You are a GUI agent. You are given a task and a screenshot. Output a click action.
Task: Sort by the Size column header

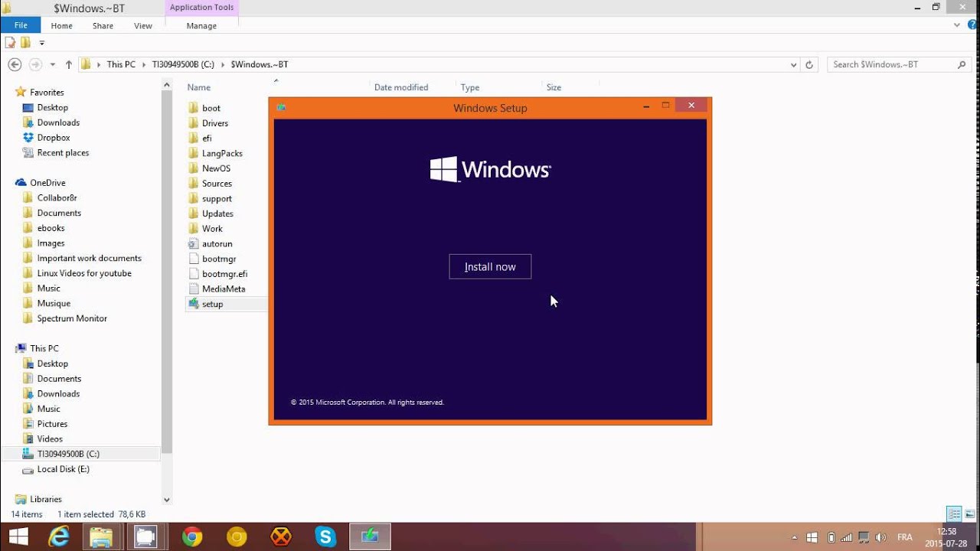[x=554, y=87]
